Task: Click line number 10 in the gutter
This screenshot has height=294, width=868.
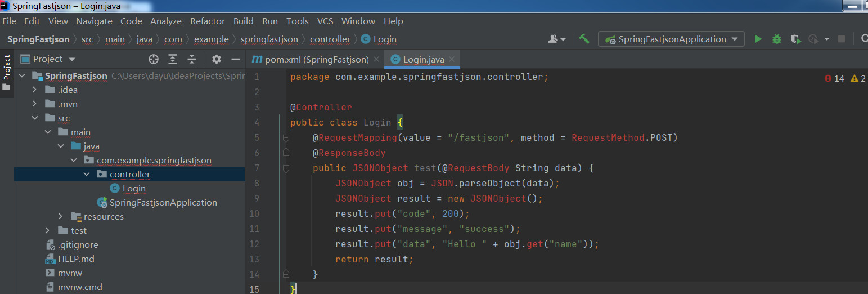Action: click(x=254, y=213)
